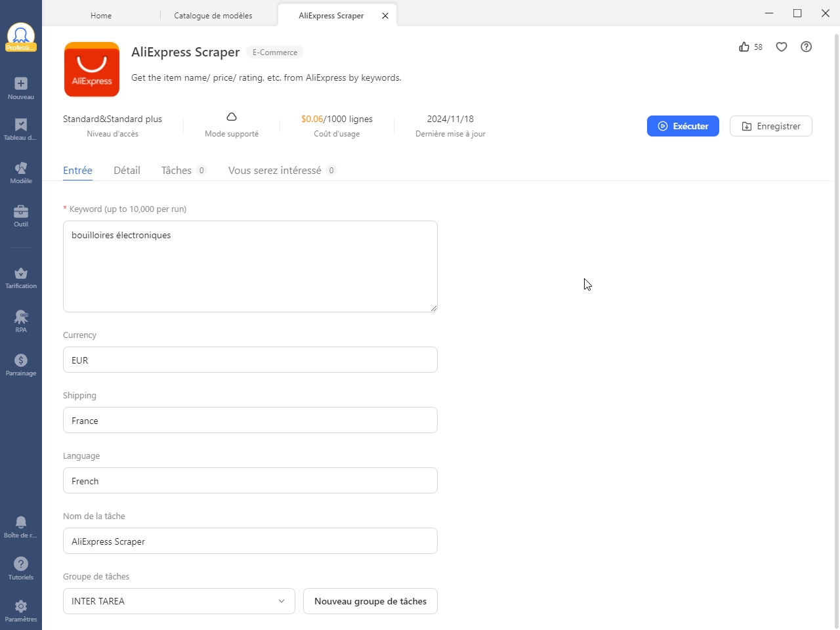This screenshot has height=630, width=840.
Task: Click the Shipping field containing France
Action: tap(250, 420)
